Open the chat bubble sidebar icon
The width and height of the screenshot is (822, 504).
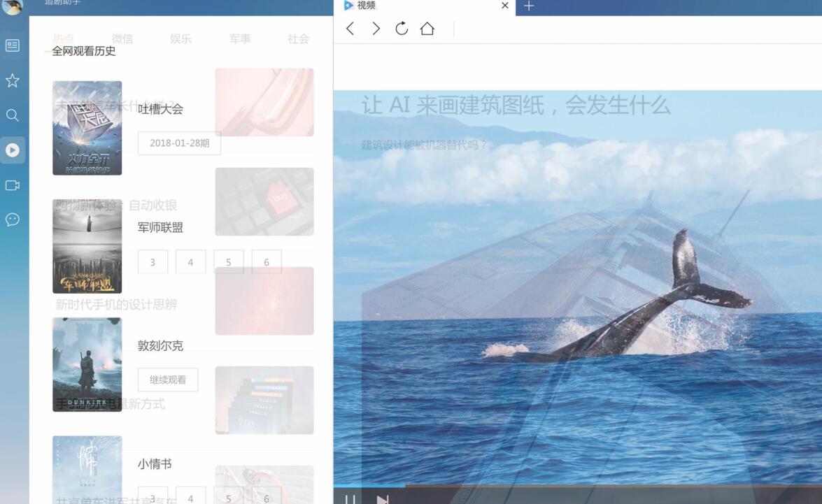click(x=13, y=219)
